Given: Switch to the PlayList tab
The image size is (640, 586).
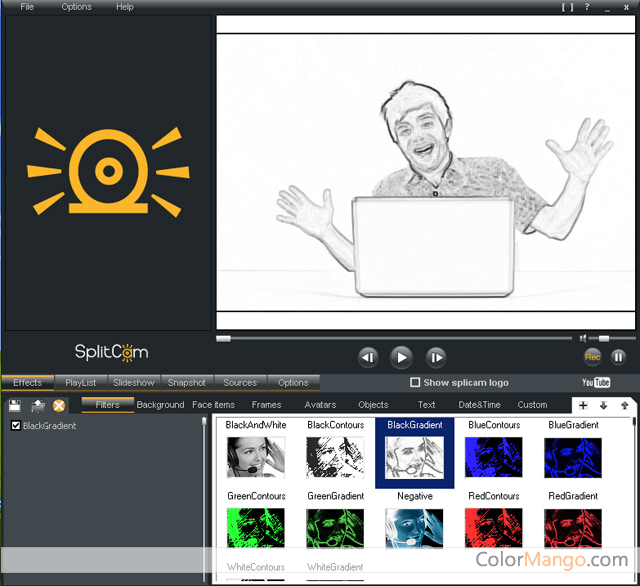Looking at the screenshot, I should point(80,382).
